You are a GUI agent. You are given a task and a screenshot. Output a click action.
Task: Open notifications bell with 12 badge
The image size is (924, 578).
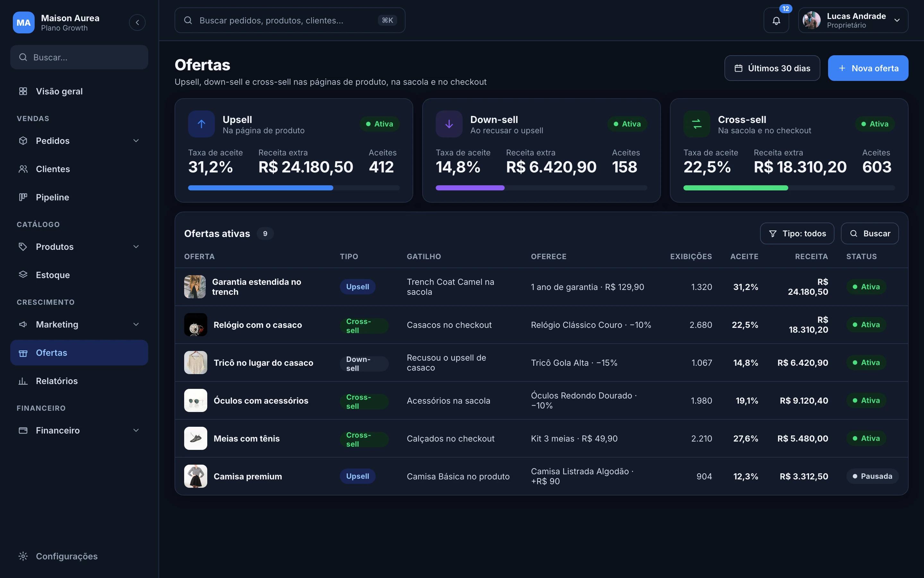coord(776,20)
